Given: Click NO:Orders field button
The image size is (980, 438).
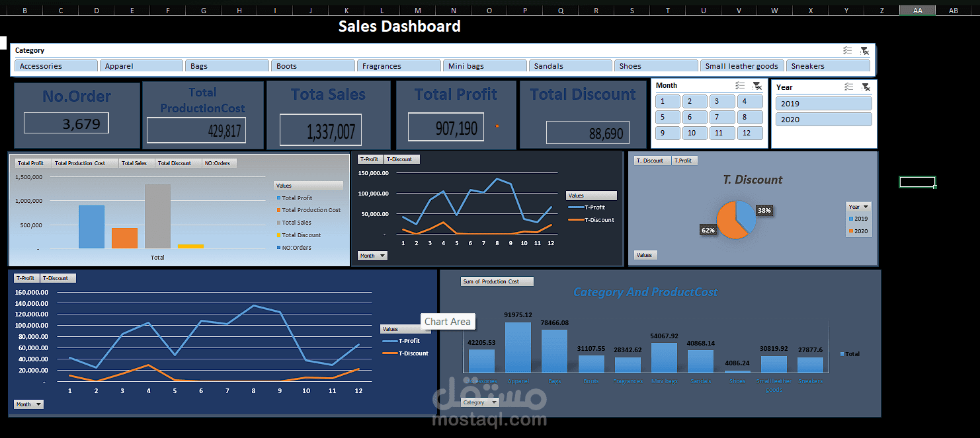Looking at the screenshot, I should 219,163.
